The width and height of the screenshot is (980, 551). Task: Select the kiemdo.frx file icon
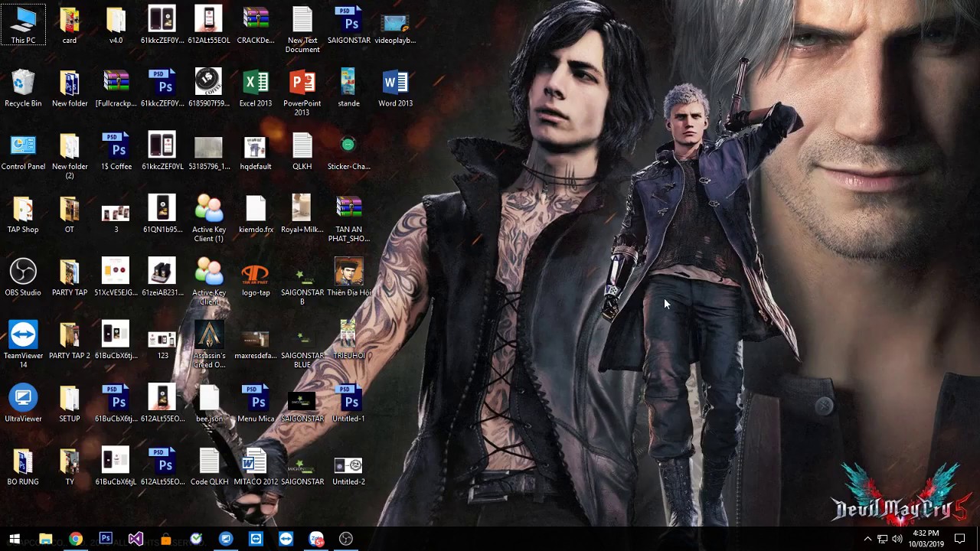pos(256,215)
